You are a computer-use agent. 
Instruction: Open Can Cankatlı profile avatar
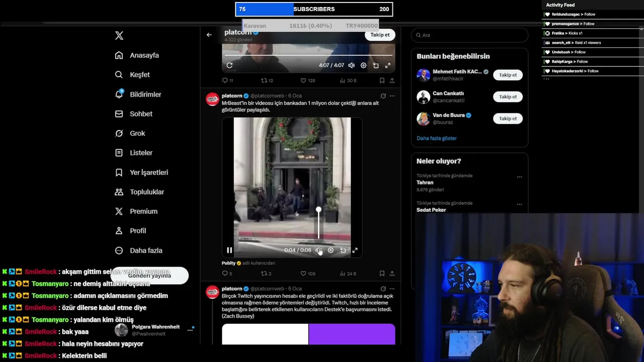[423, 97]
